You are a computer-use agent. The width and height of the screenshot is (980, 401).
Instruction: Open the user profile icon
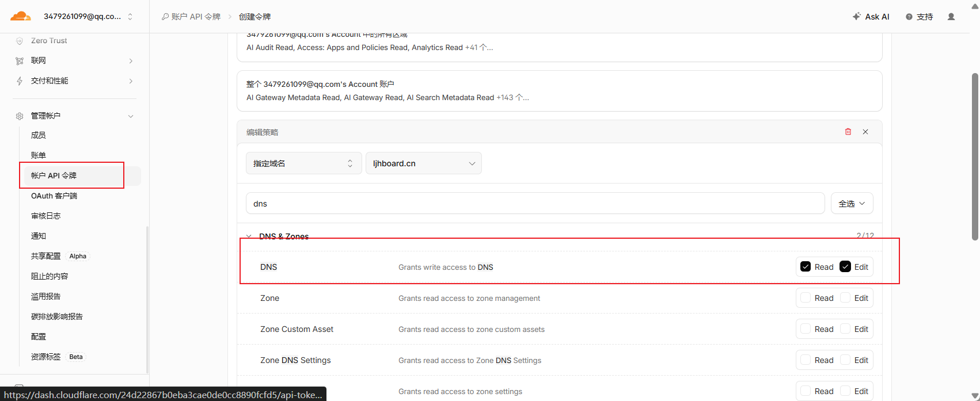[x=951, y=17]
